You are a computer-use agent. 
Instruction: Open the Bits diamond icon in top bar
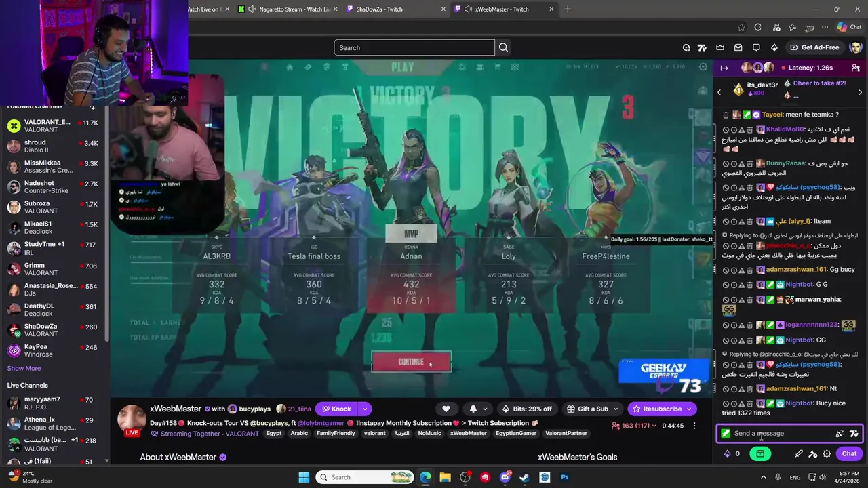tap(774, 47)
